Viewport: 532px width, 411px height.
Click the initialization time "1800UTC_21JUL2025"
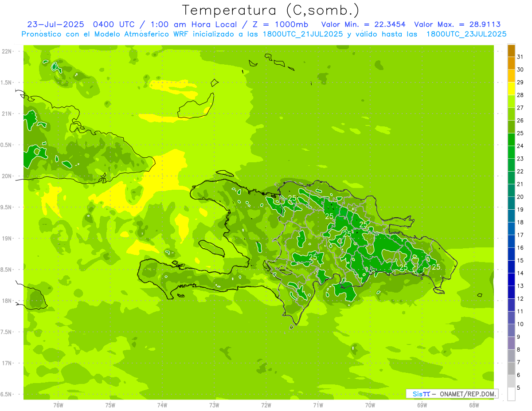301,34
